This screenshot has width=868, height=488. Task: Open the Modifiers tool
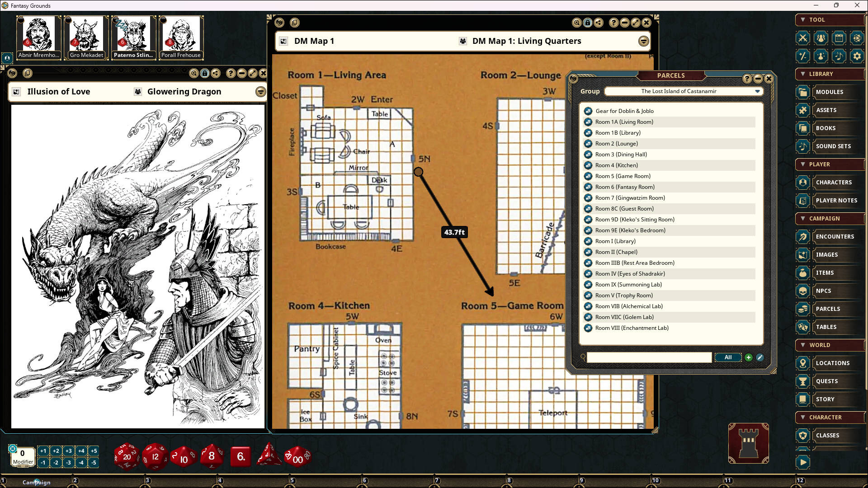[802, 56]
